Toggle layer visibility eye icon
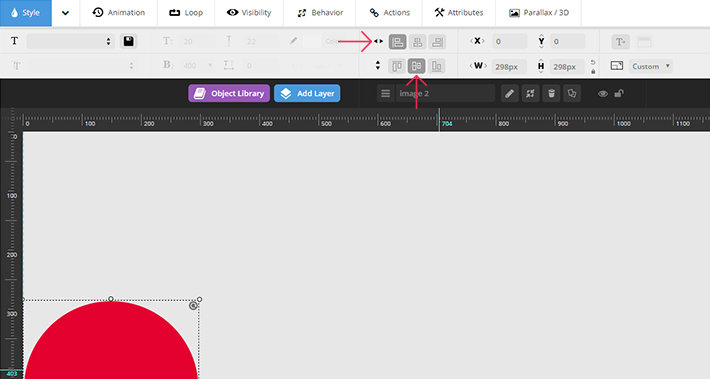The height and width of the screenshot is (379, 710). [x=603, y=94]
